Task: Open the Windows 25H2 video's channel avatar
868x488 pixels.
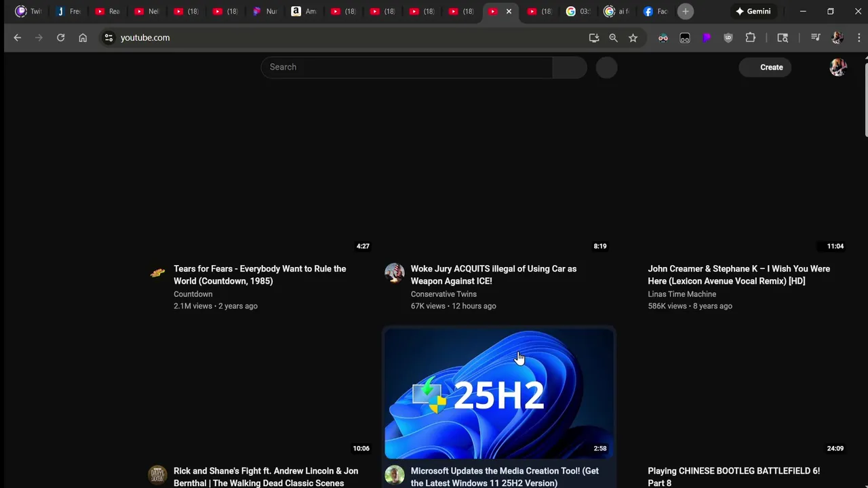Action: (x=394, y=475)
